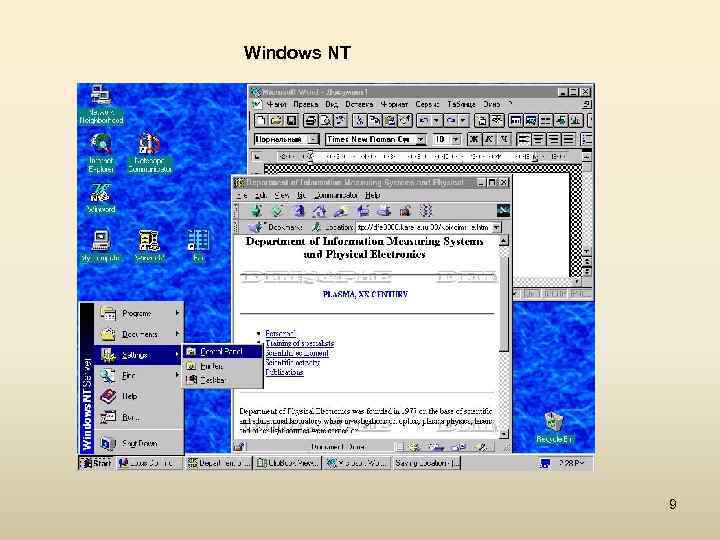
Task: Open the Таблица menu in Word
Action: (461, 104)
